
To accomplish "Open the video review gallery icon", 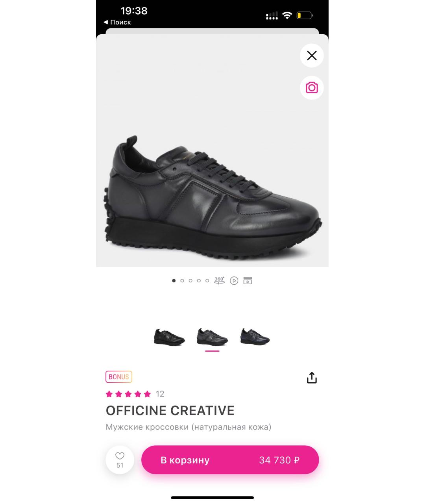I will tap(248, 281).
